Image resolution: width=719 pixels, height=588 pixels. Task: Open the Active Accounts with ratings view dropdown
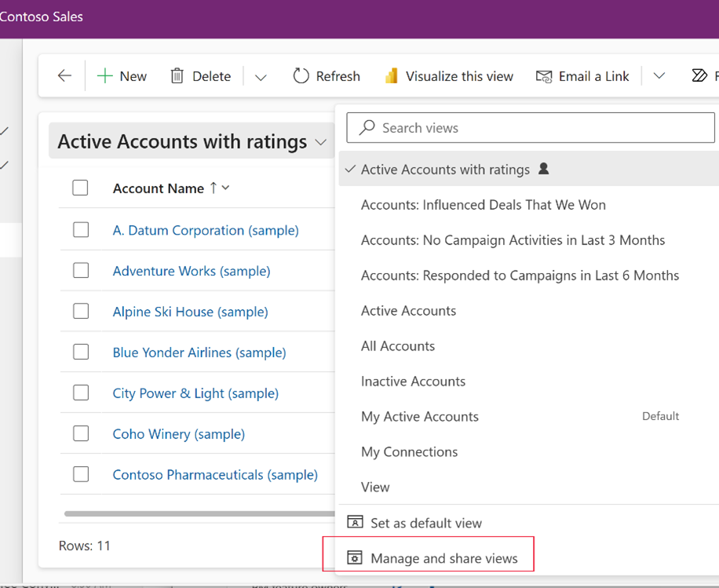[x=320, y=142]
